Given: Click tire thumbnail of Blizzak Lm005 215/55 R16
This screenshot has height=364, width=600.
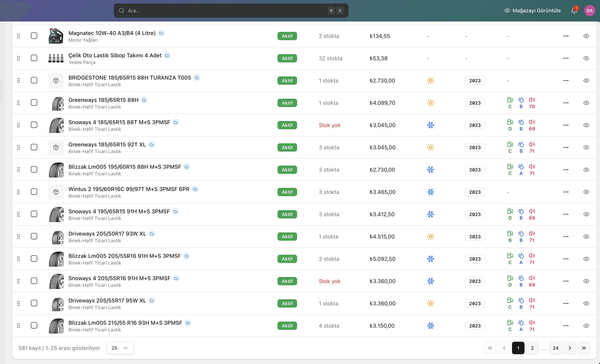Looking at the screenshot, I should [56, 326].
